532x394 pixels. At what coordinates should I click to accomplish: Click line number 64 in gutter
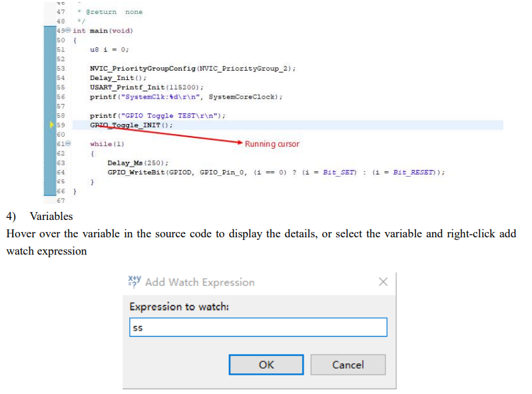[x=61, y=172]
